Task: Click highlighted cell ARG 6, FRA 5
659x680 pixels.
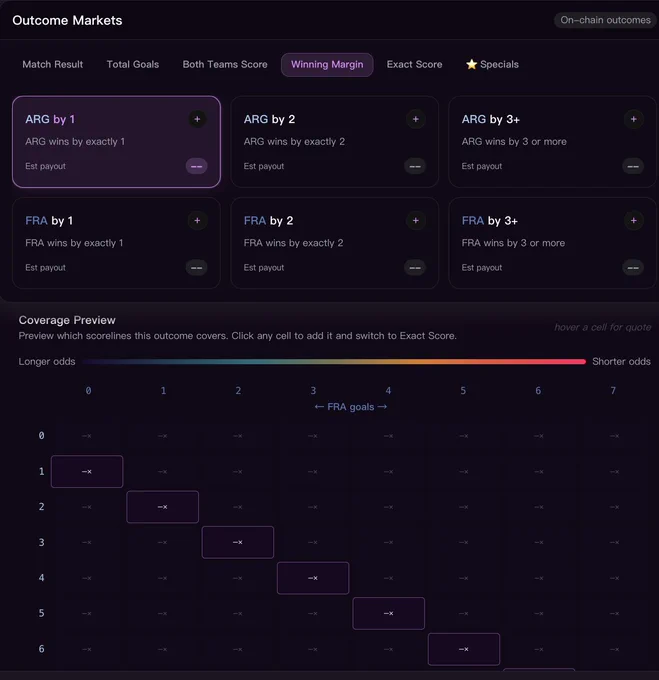Action: pyautogui.click(x=464, y=649)
